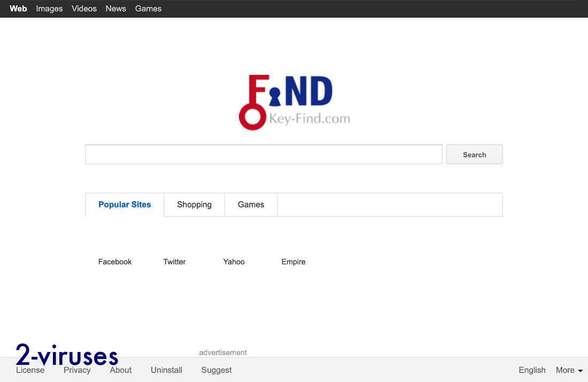Select the News menu item

pyautogui.click(x=115, y=9)
